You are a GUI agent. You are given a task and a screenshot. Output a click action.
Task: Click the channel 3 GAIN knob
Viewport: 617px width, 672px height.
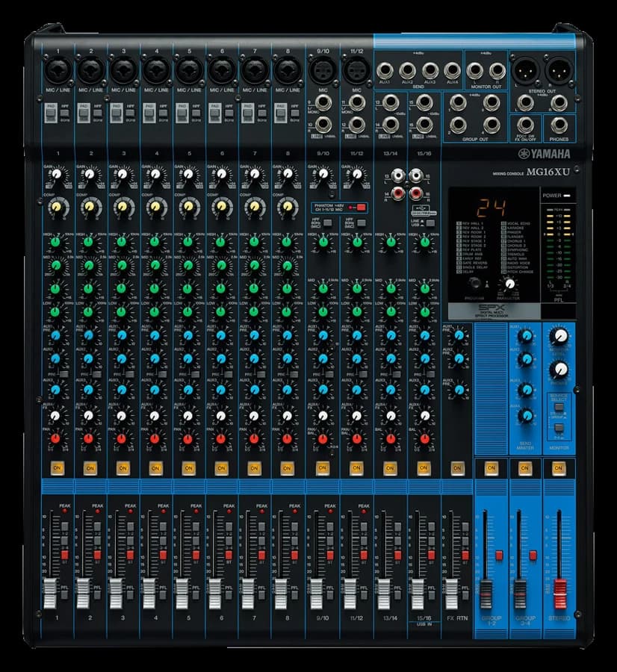click(123, 175)
